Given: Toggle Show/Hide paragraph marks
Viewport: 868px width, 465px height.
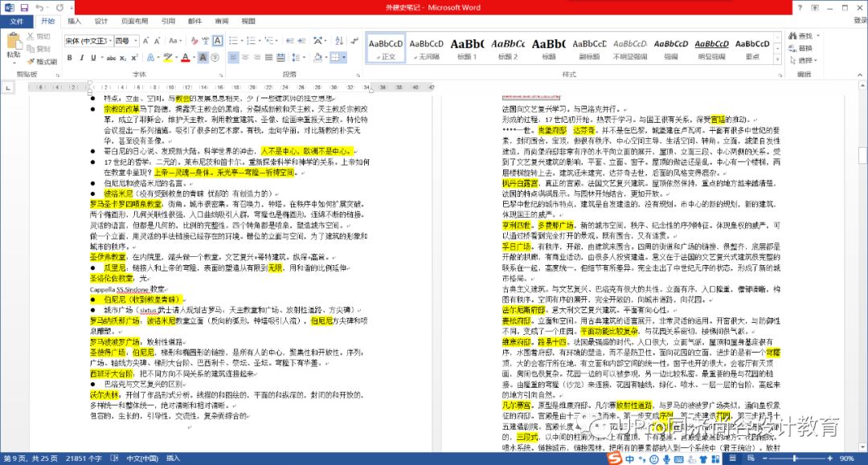Looking at the screenshot, I should pos(355,41).
